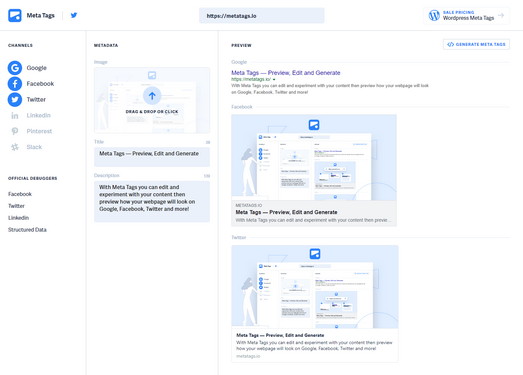Viewport: 523px width, 375px height.
Task: Click the image placeholder icon above upload arrow
Action: (x=152, y=75)
